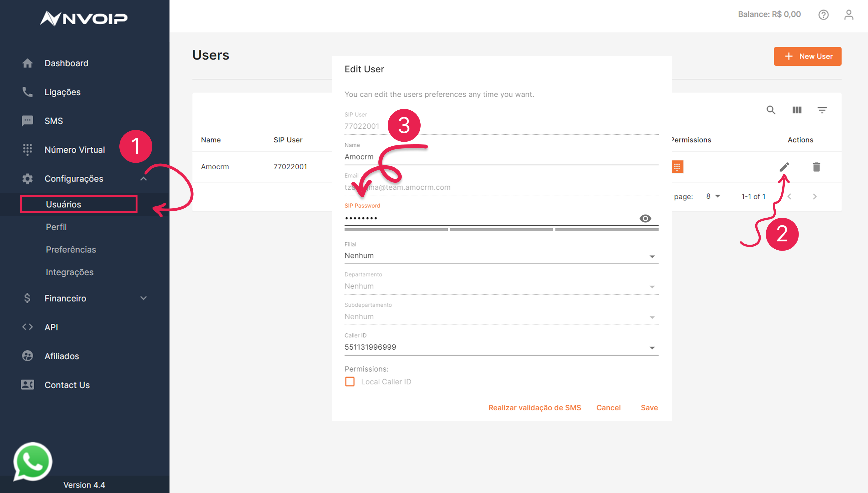Click the search magnifier in the users table

point(771,110)
